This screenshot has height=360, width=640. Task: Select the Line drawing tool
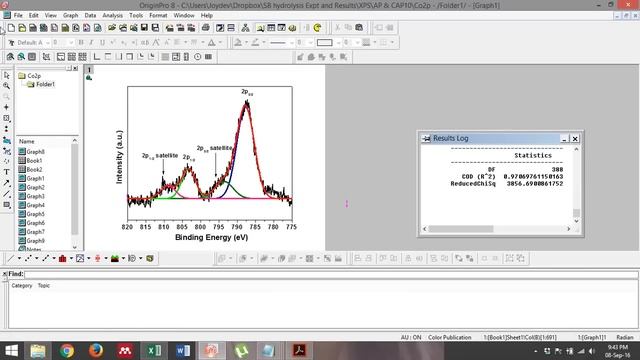pos(7,194)
